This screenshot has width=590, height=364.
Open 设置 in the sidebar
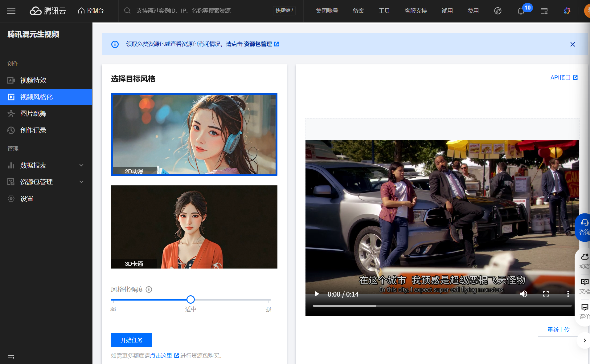(x=46, y=199)
